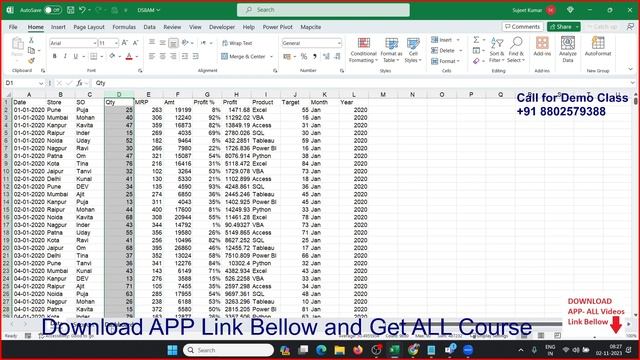This screenshot has height=360, width=640.
Task: Click the Cut scissors icon
Action: pyautogui.click(x=31, y=40)
